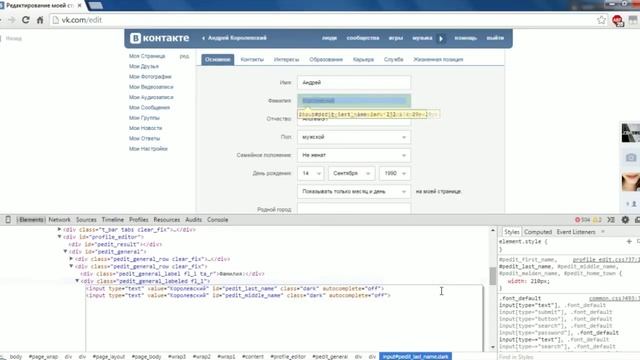
Task: Collapse pedit_general_labeled div node
Action: (77, 281)
